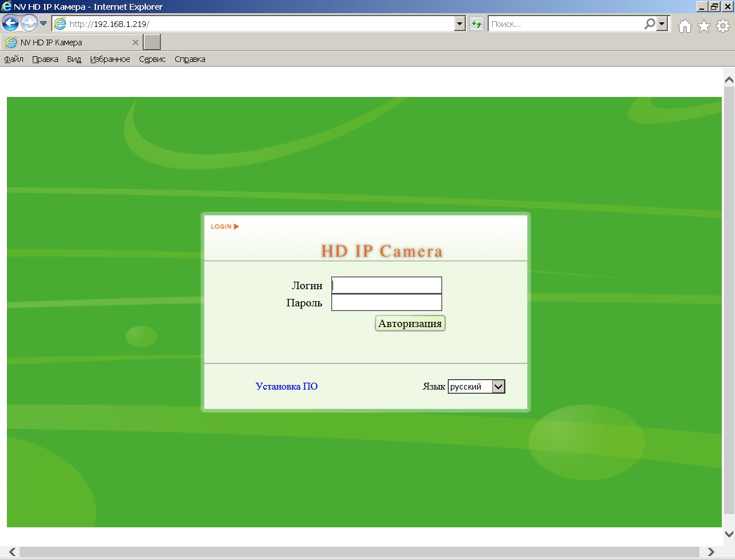Follow the Установка ПО link
The image size is (735, 560).
click(x=287, y=387)
